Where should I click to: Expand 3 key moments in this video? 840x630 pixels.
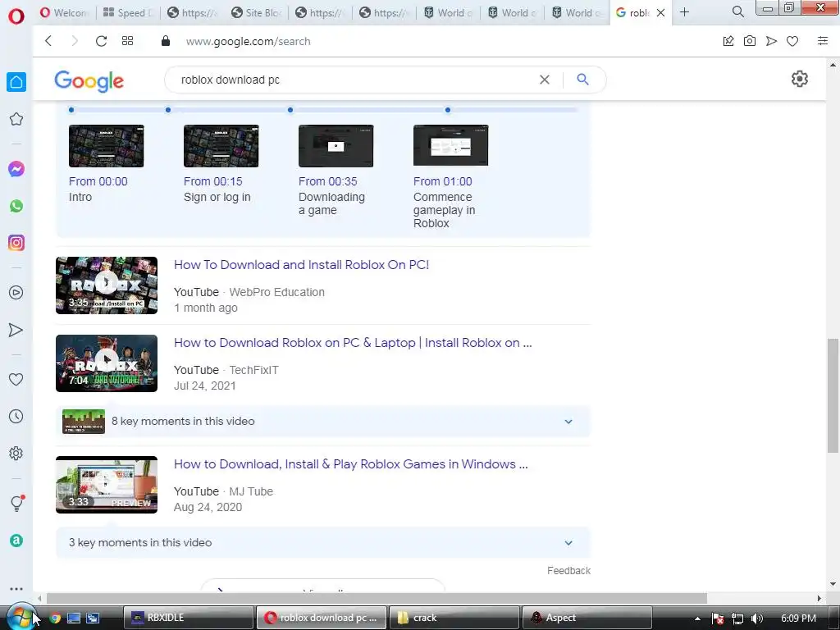tap(323, 543)
